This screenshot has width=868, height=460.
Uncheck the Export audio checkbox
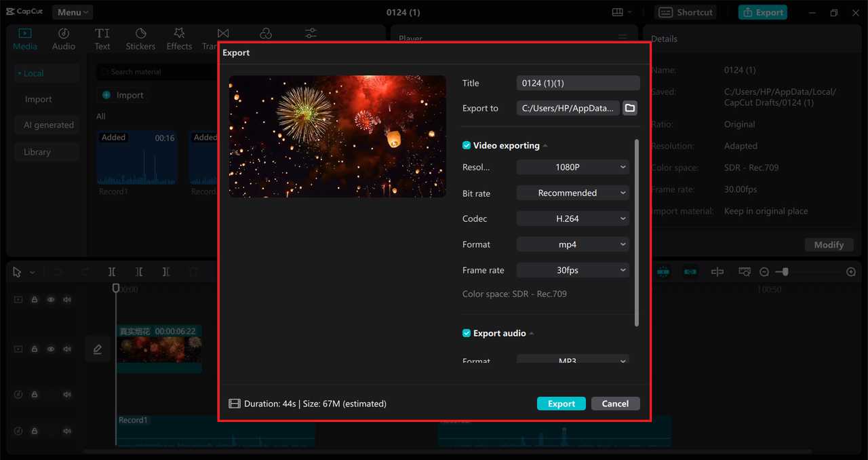click(x=467, y=333)
